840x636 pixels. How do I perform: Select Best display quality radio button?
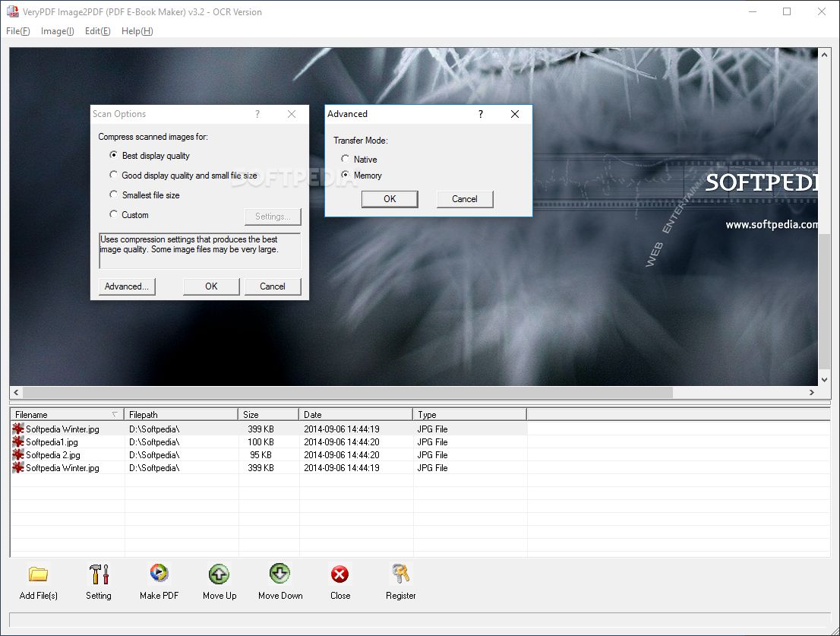(x=113, y=155)
